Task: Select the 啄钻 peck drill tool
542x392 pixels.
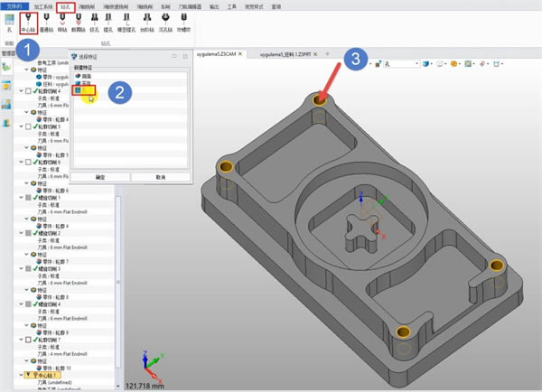Action: pyautogui.click(x=62, y=23)
